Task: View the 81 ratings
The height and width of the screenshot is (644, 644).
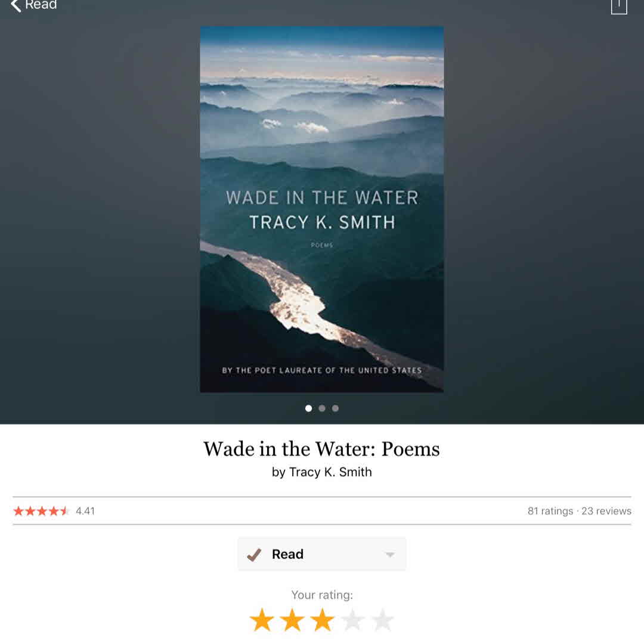Action: 550,511
